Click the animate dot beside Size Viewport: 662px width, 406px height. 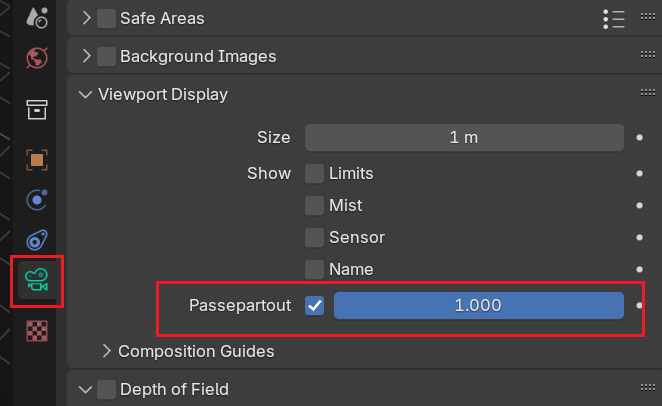(639, 138)
